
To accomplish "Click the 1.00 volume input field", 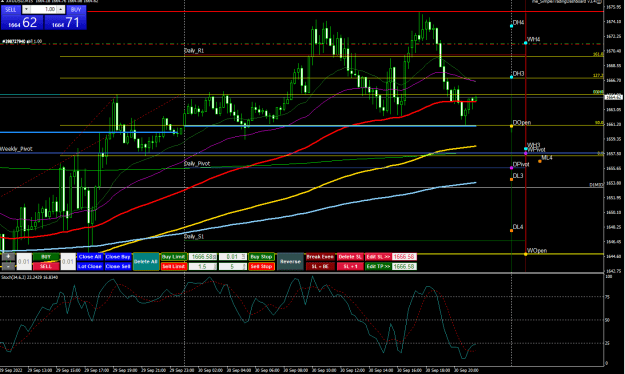I will tap(44, 9).
